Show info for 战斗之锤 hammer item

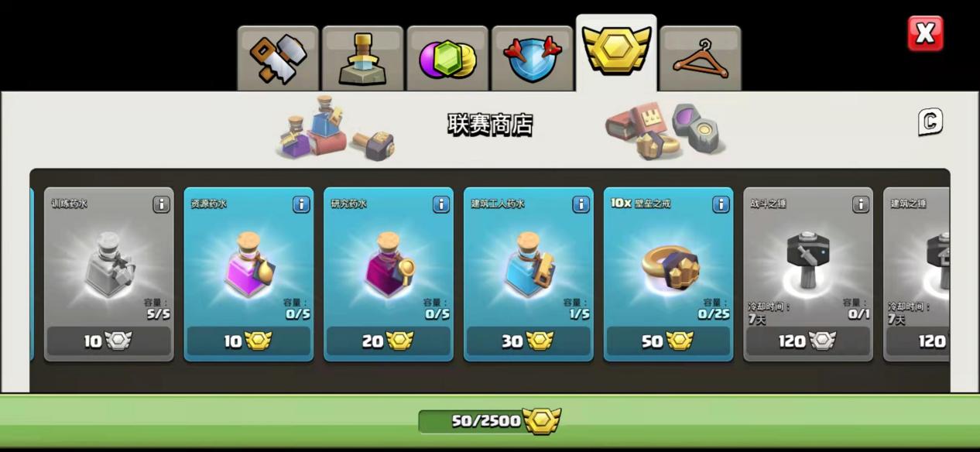861,204
